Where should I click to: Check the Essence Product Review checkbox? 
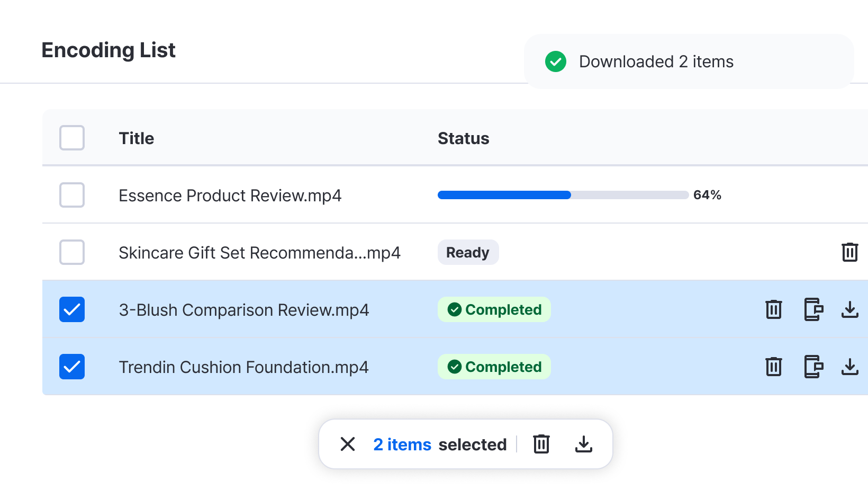click(x=72, y=195)
